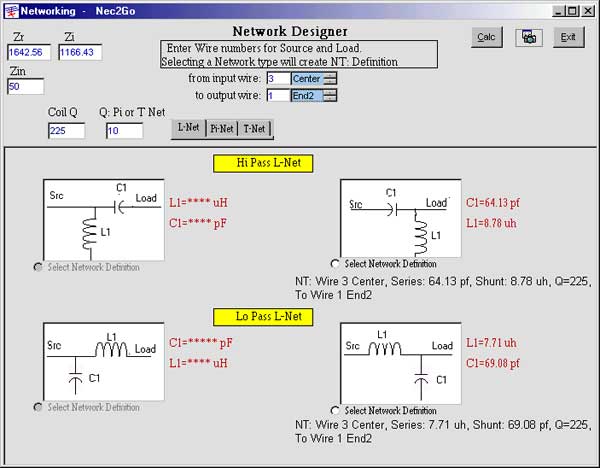Screen dimensions: 600x468
Task: Click the NT definition text with Series 7.71 uh
Action: click(443, 431)
